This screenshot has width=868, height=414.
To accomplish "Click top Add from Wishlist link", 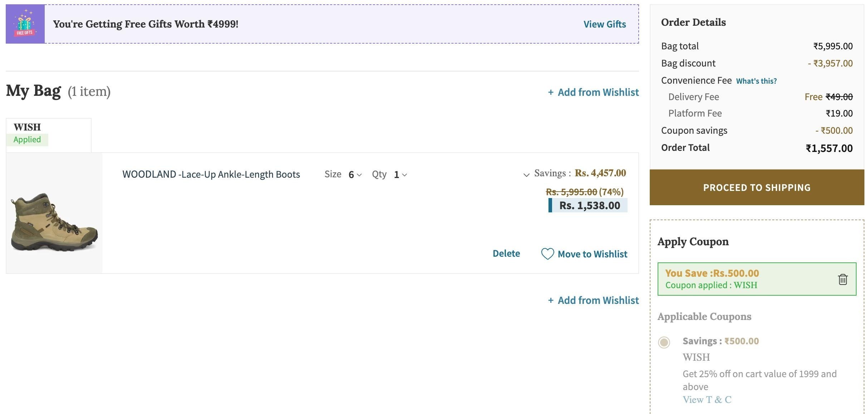I will (x=593, y=92).
